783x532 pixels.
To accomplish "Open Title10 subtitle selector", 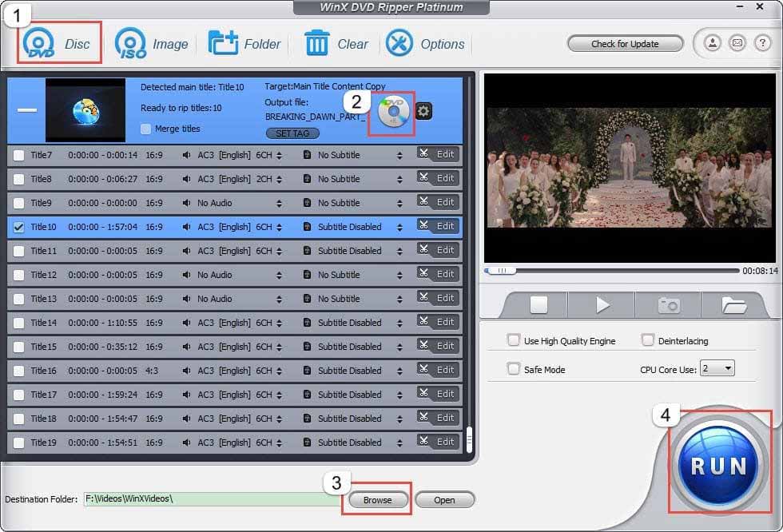I will [399, 227].
